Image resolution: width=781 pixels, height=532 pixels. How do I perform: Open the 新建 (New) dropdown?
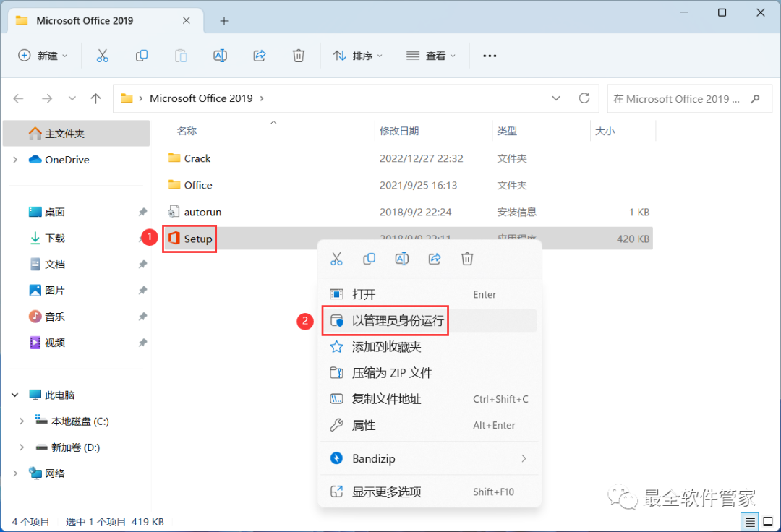point(43,56)
